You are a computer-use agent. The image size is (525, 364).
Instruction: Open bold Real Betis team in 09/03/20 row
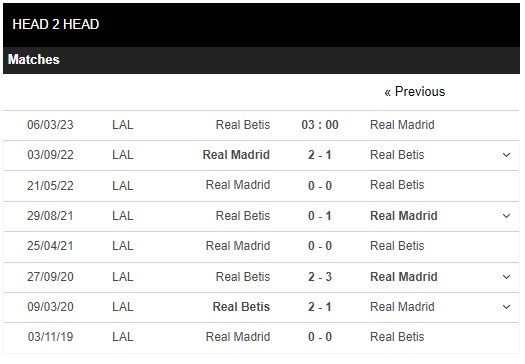241,307
